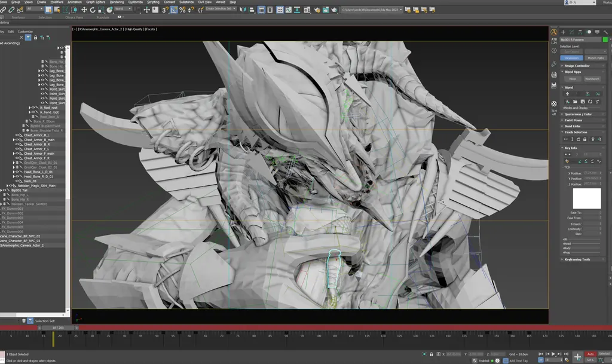Image resolution: width=612 pixels, height=364 pixels.
Task: Toggle the Auto Key button
Action: (x=590, y=354)
